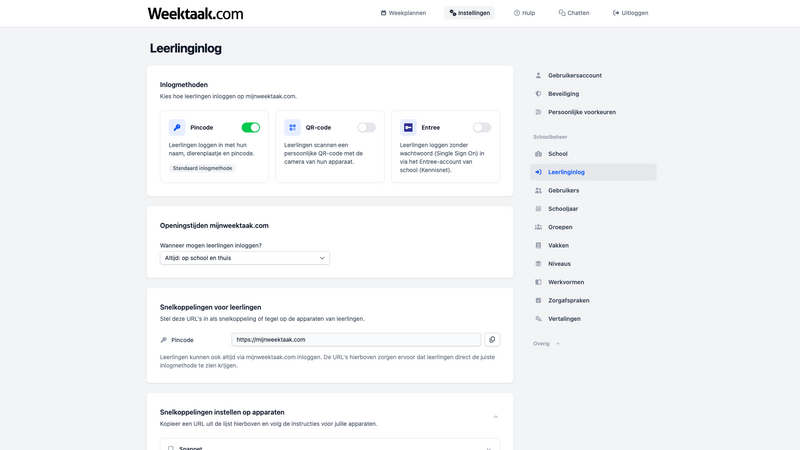Click the QR-code icon on the QR-code card
This screenshot has width=800, height=450.
(x=292, y=128)
